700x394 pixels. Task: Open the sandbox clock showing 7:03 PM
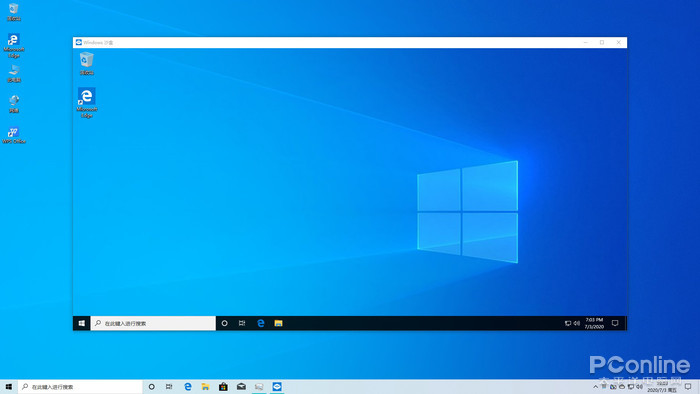point(594,323)
